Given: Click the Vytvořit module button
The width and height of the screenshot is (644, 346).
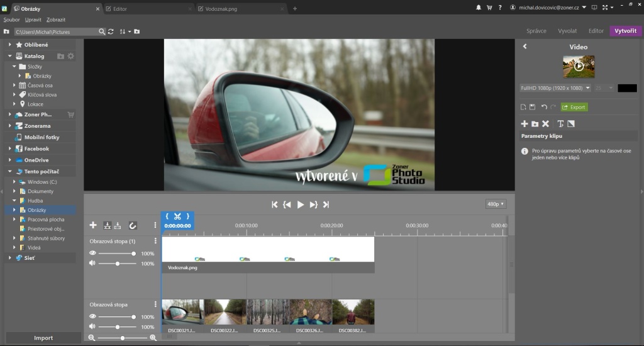Looking at the screenshot, I should [626, 31].
